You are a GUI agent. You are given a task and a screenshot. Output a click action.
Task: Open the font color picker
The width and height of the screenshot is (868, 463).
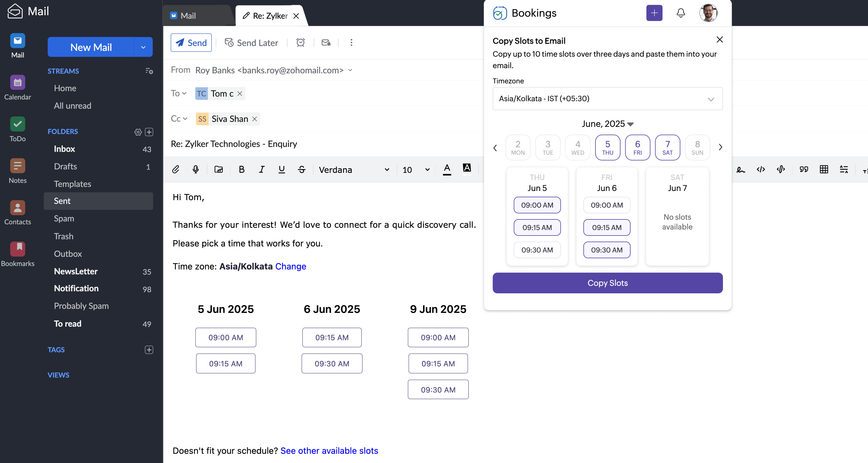[447, 169]
